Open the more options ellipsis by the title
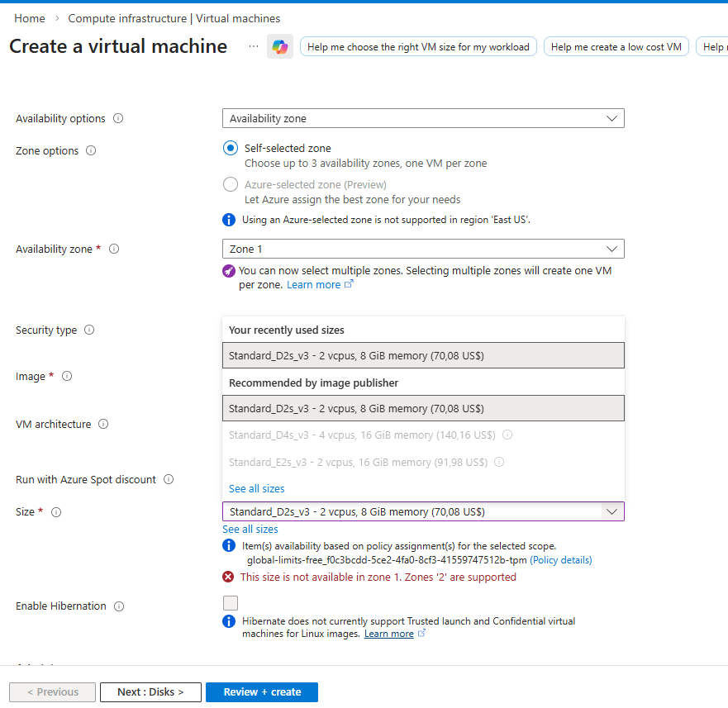The height and width of the screenshot is (708, 728). point(254,47)
